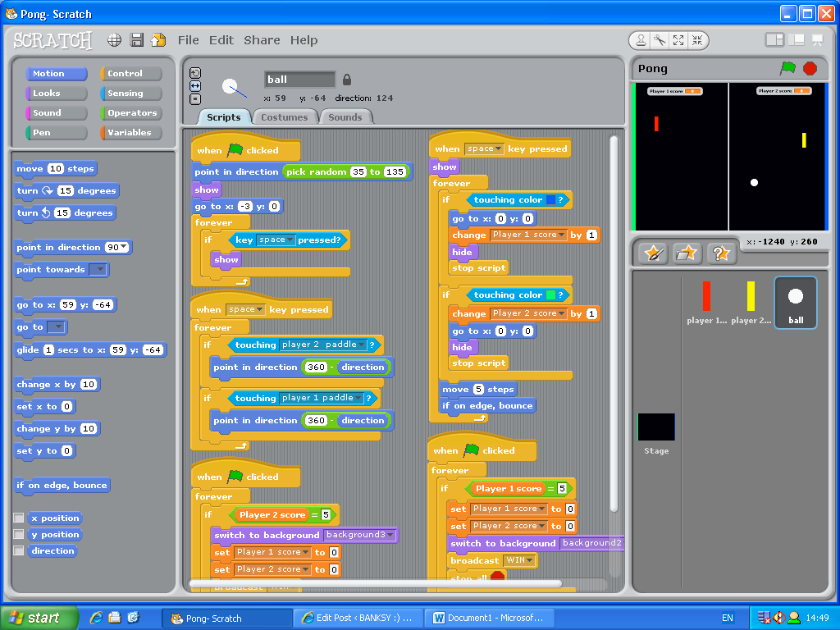This screenshot has height=630, width=840.
Task: Select the ball sprite thumbnail
Action: (795, 302)
